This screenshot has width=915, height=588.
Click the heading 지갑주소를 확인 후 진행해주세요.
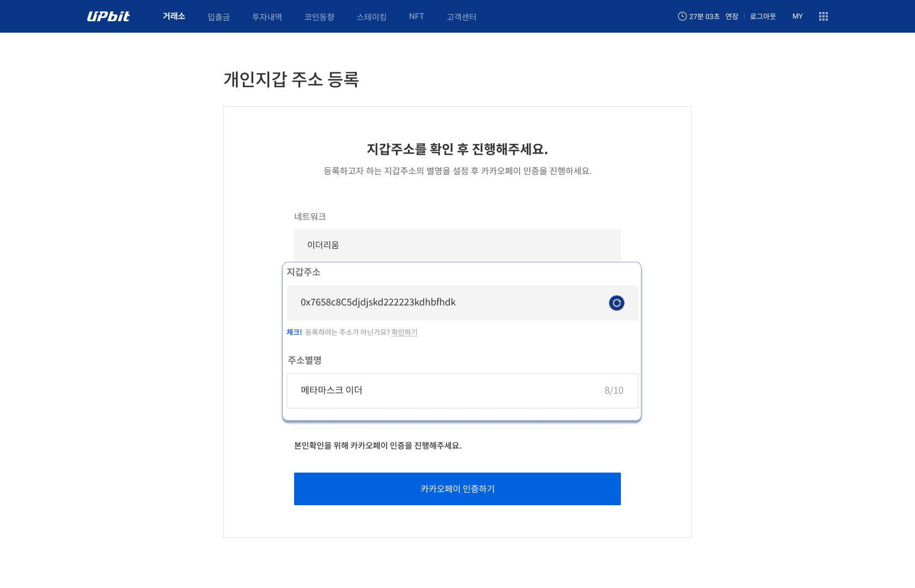tap(457, 149)
